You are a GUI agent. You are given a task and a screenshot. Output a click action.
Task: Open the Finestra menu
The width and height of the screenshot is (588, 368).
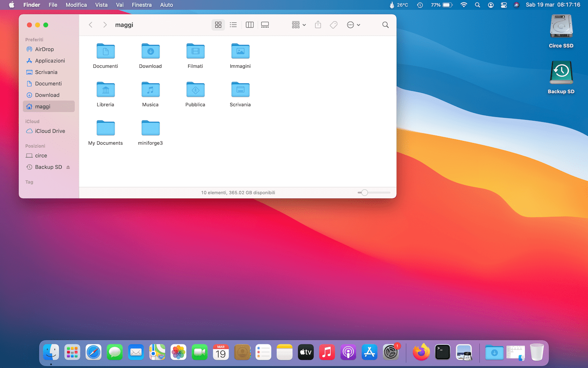142,5
